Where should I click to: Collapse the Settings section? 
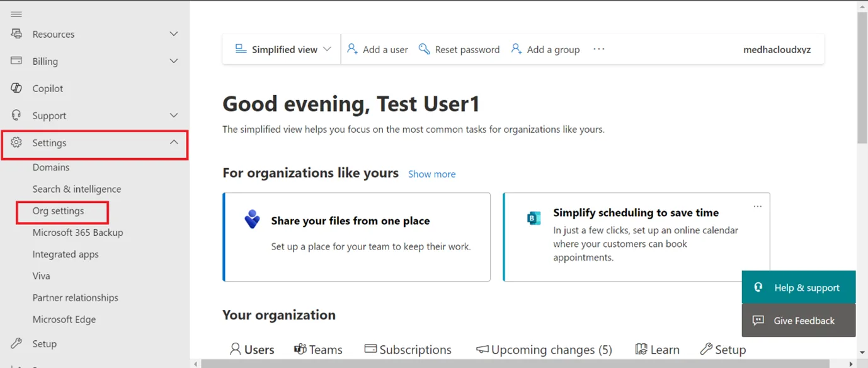(x=174, y=142)
